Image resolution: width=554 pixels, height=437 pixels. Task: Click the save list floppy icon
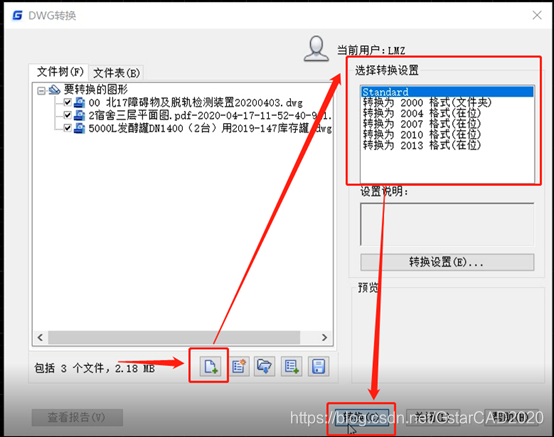pos(318,366)
